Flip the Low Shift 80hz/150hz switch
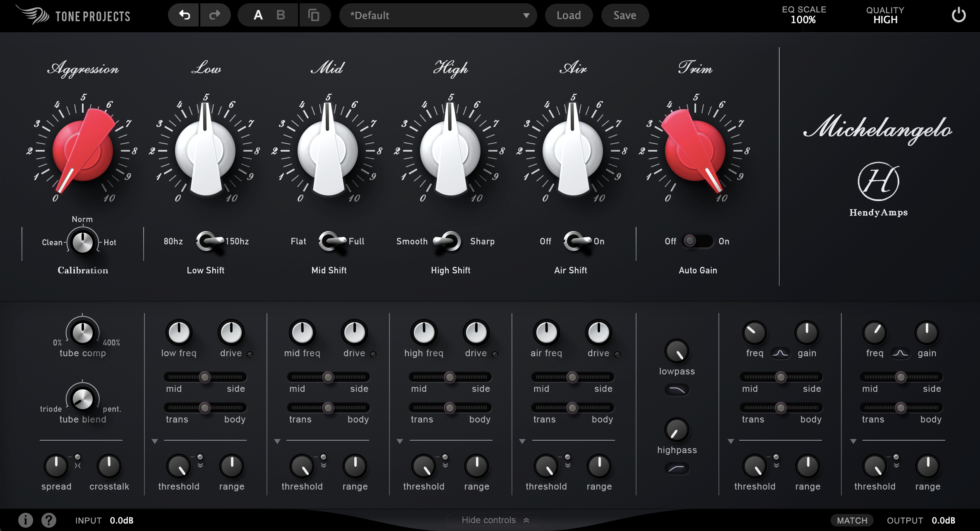980x531 pixels. pos(211,241)
